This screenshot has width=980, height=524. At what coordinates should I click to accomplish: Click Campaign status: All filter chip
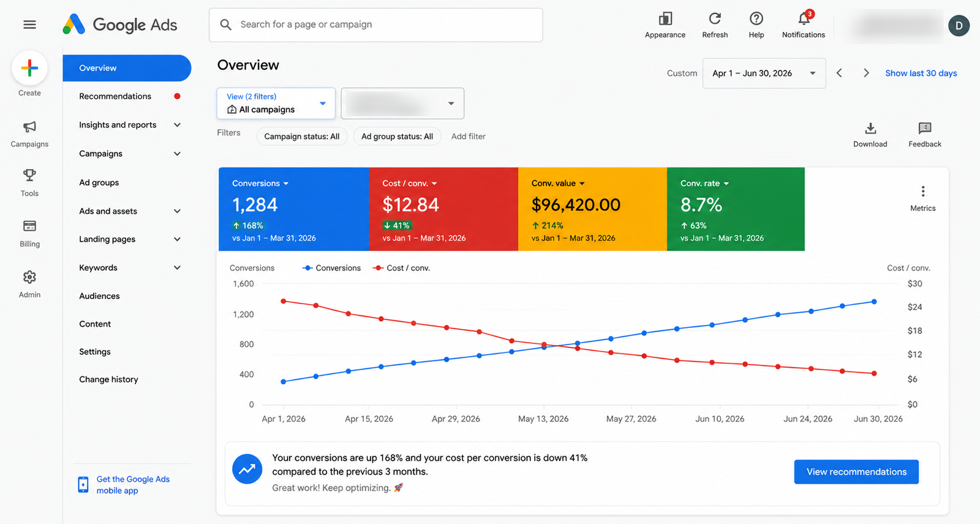tap(302, 137)
